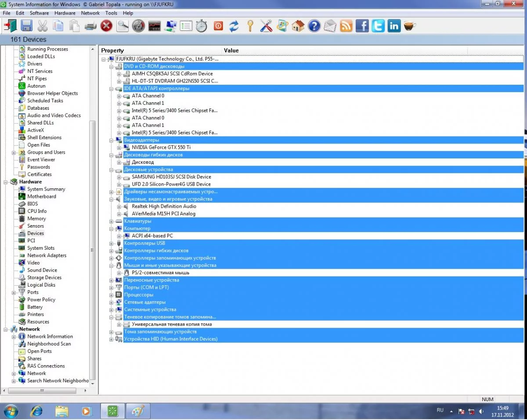527x420 pixels.
Task: Open the blue question mark help icon
Action: coord(314,26)
